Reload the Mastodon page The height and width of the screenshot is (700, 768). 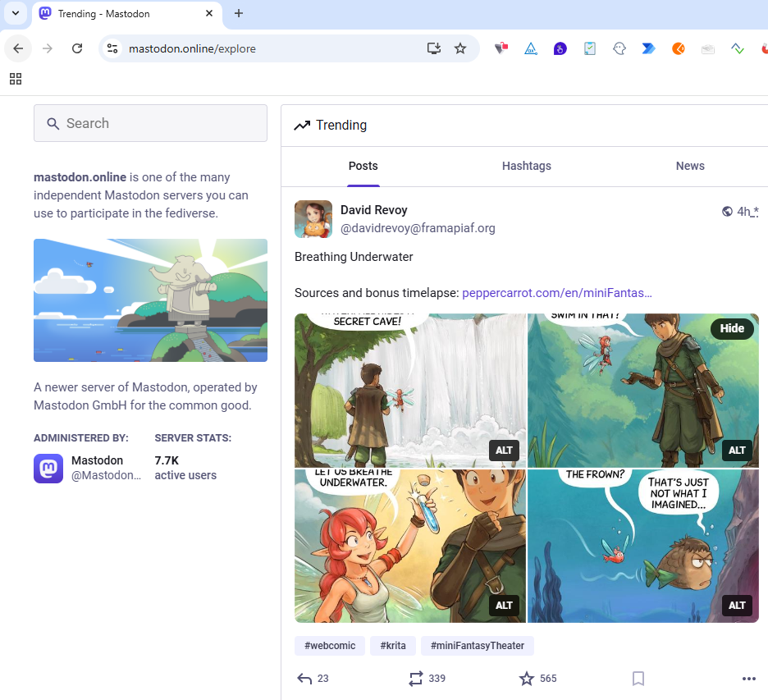77,48
